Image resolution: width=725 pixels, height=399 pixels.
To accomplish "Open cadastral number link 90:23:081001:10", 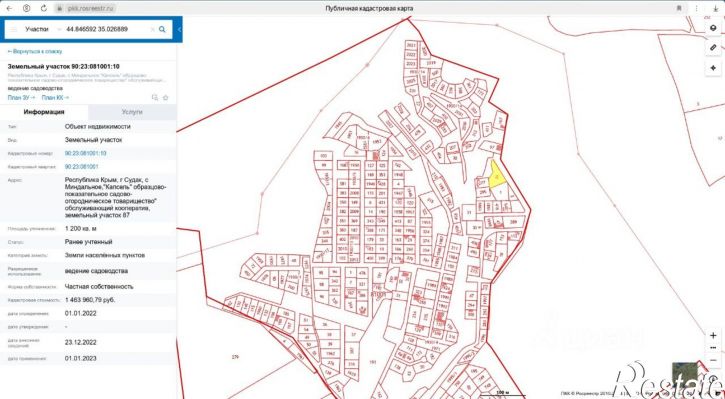I will (x=86, y=153).
